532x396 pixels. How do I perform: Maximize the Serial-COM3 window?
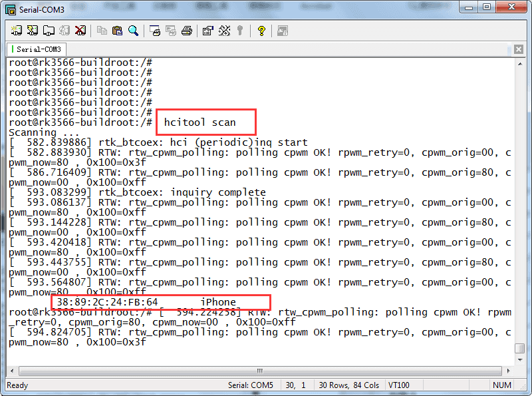(487, 8)
